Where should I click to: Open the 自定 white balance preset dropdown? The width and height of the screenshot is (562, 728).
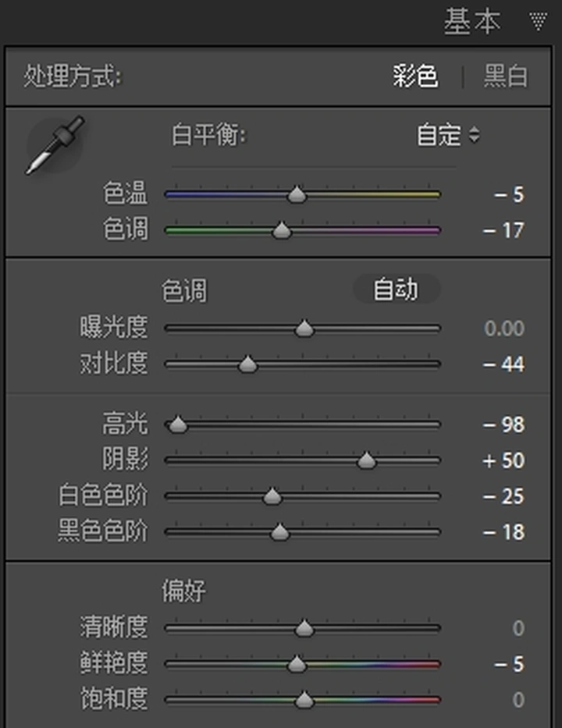click(x=448, y=135)
